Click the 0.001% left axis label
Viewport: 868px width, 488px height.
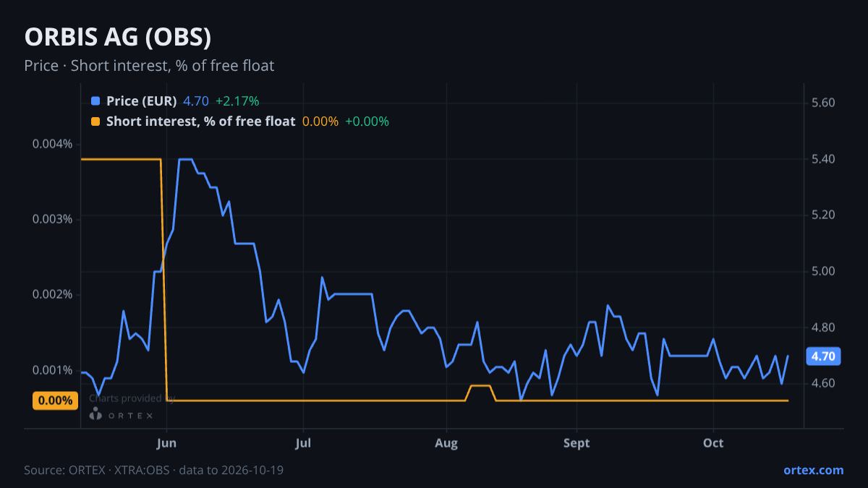click(52, 370)
